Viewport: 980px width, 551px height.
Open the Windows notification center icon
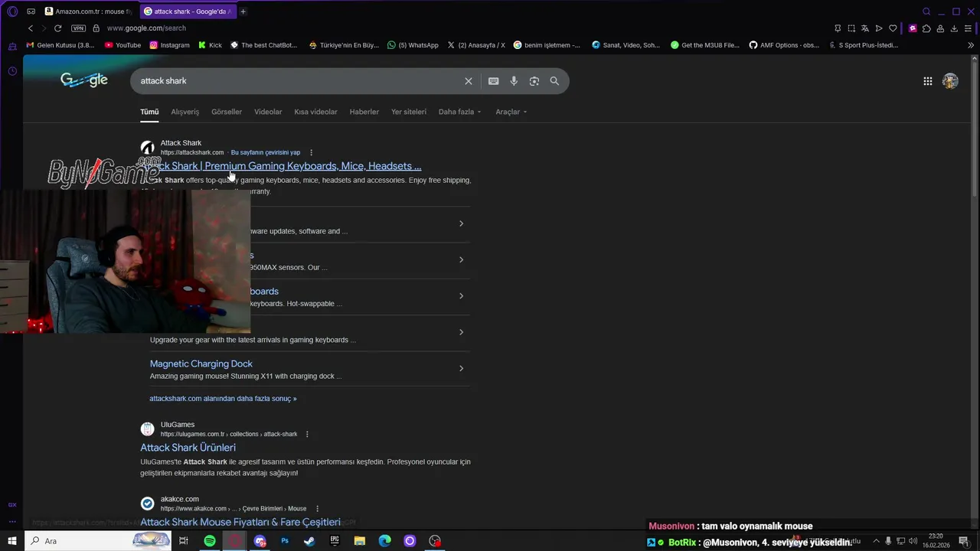pyautogui.click(x=964, y=541)
